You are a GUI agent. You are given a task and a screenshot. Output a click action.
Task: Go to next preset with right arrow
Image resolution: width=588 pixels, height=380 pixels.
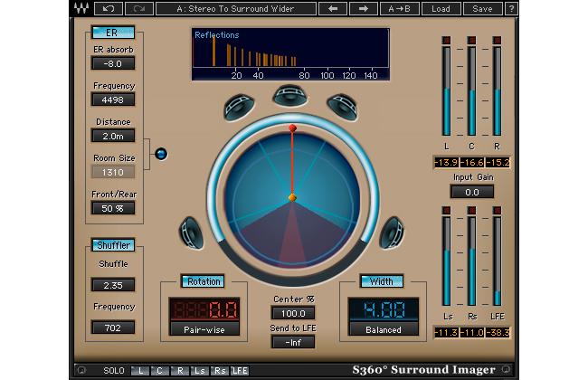tap(365, 9)
